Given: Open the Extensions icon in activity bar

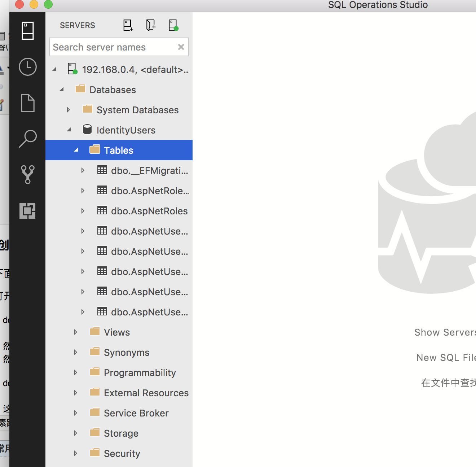Looking at the screenshot, I should pyautogui.click(x=28, y=211).
